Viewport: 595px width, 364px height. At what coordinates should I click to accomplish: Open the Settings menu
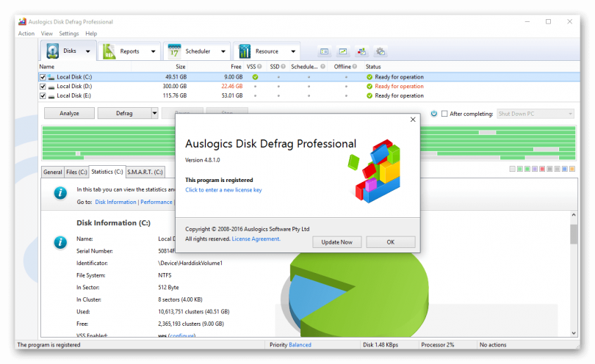pyautogui.click(x=69, y=33)
